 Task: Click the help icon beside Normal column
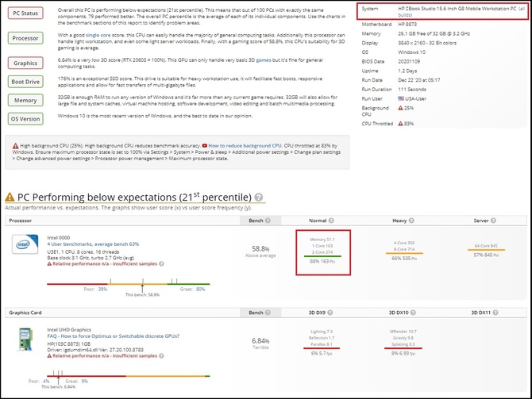[x=331, y=221]
